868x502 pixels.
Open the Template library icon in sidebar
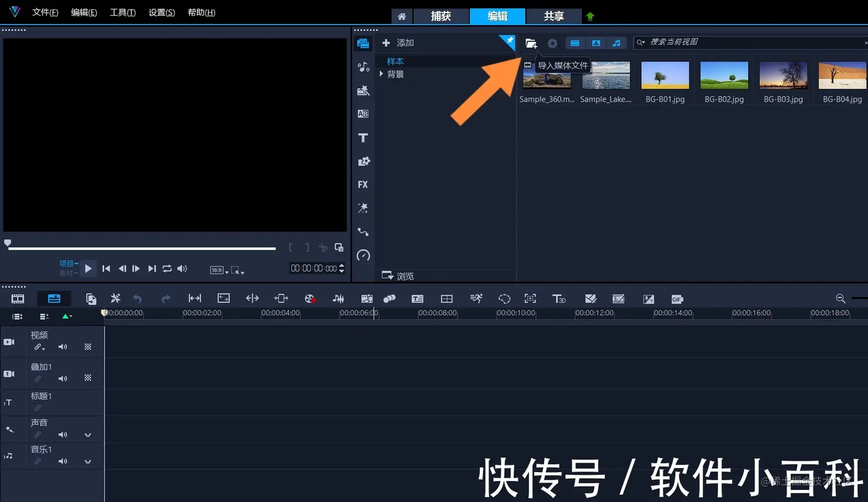pos(363,90)
